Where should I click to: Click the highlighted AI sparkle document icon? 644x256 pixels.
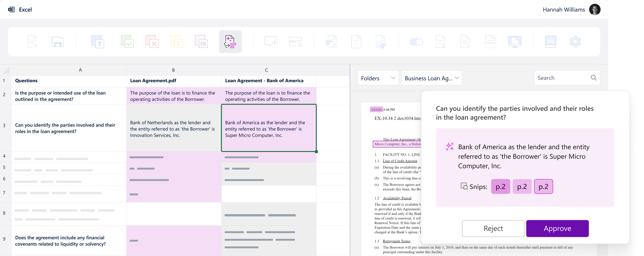[230, 42]
